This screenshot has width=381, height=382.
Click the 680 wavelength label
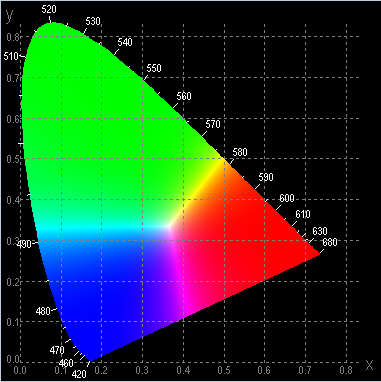click(330, 242)
